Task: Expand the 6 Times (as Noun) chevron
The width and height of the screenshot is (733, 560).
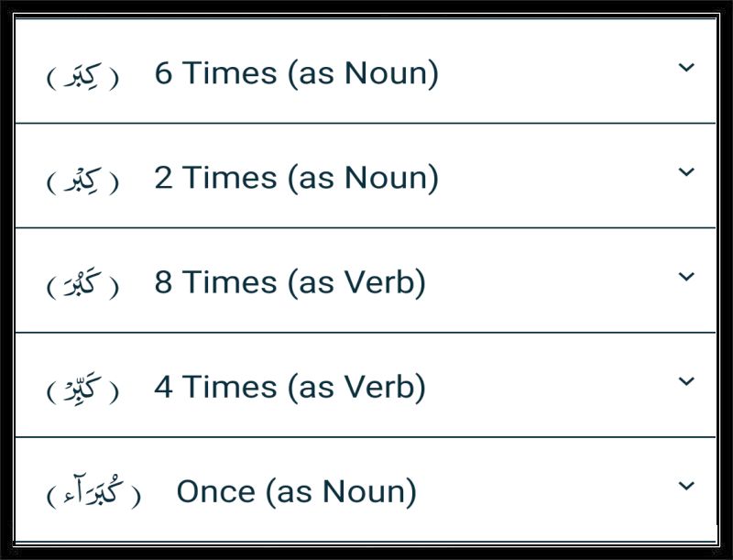Action: (685, 68)
